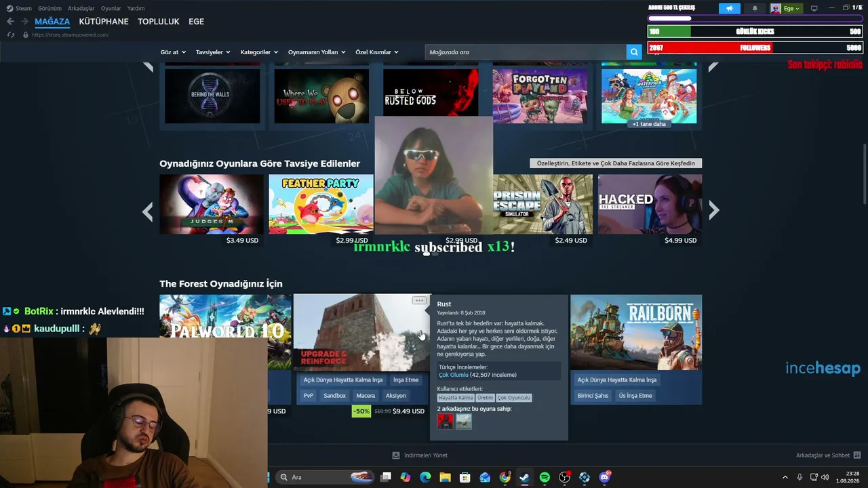The image size is (868, 488).
Task: Click the Özelleştirin, Etikete discover button
Action: (616, 163)
